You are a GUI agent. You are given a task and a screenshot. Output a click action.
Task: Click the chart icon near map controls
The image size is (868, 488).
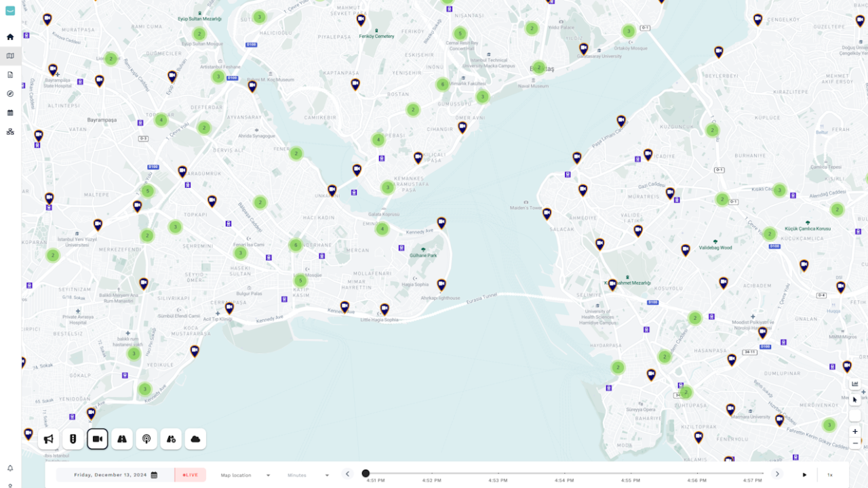tap(854, 384)
